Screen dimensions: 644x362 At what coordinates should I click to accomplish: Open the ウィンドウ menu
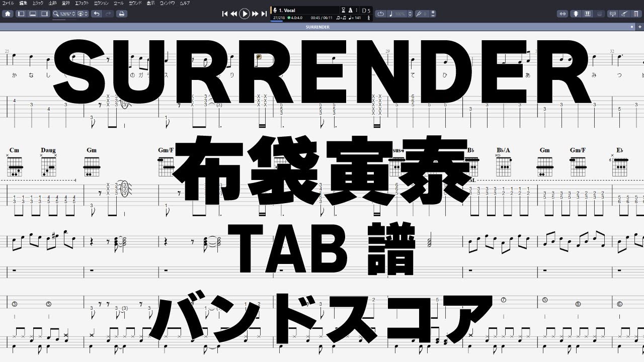pos(168,3)
